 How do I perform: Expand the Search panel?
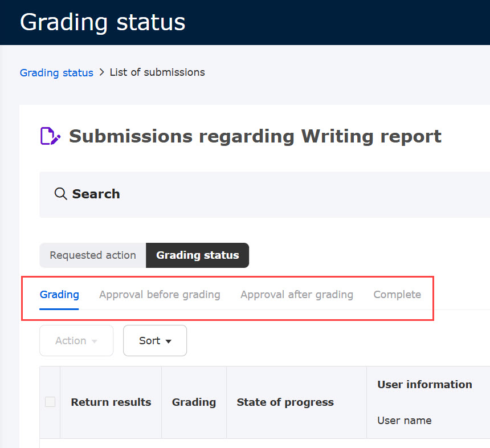coord(96,194)
